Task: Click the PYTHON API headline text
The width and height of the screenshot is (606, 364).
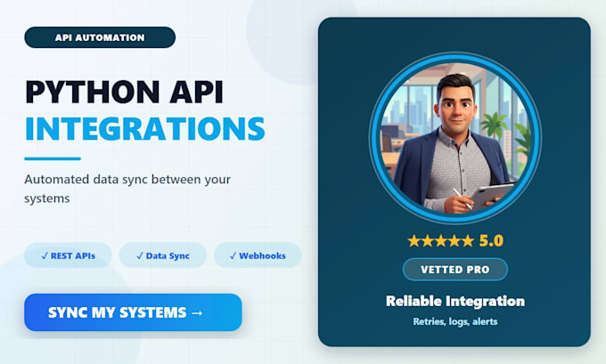Action: click(124, 92)
